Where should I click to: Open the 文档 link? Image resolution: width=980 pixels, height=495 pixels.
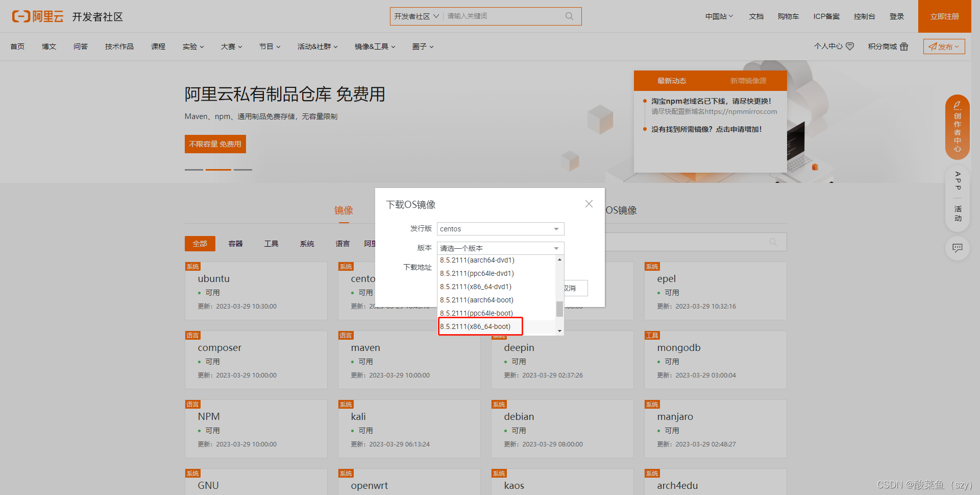(756, 16)
